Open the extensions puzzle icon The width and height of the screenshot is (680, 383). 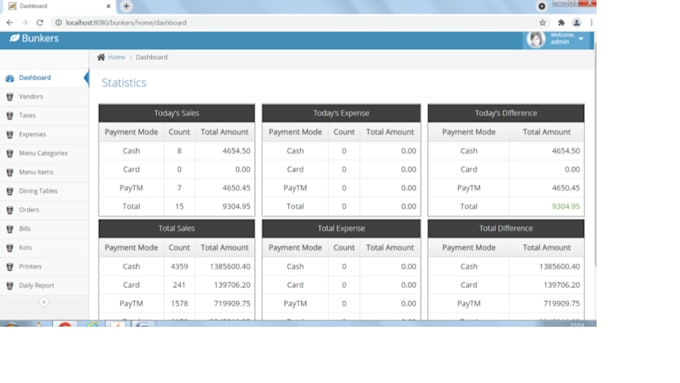point(561,23)
